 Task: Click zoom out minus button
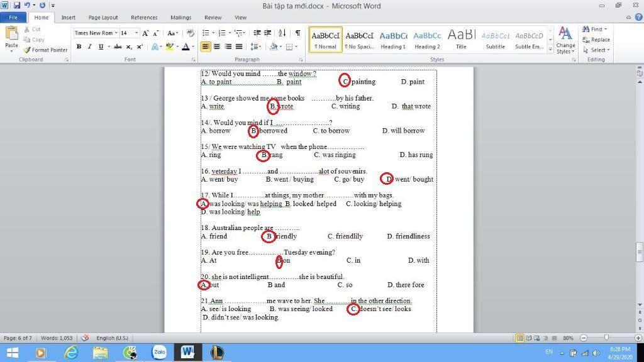point(584,337)
